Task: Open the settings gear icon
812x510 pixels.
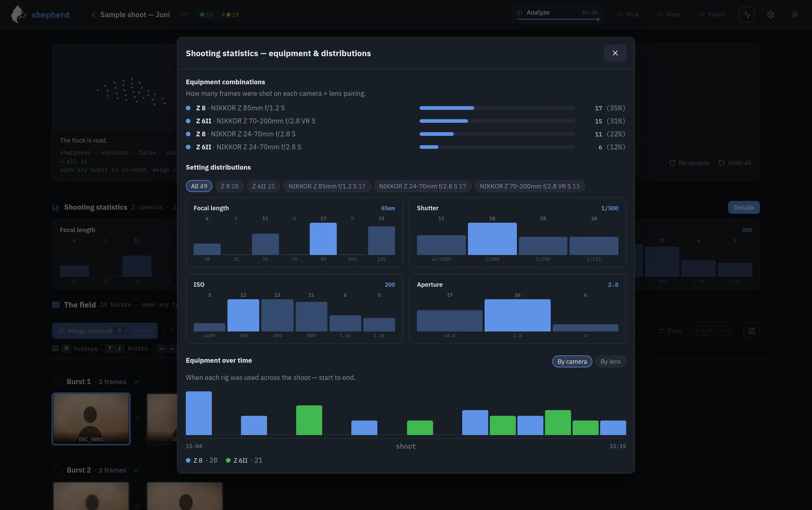Action: (771, 14)
